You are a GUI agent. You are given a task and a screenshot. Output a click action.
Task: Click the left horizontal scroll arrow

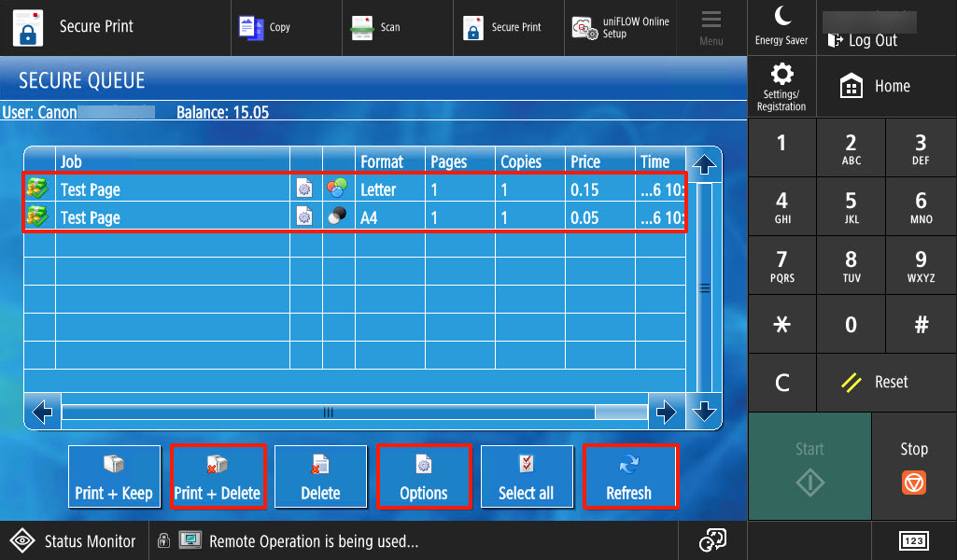pos(43,413)
